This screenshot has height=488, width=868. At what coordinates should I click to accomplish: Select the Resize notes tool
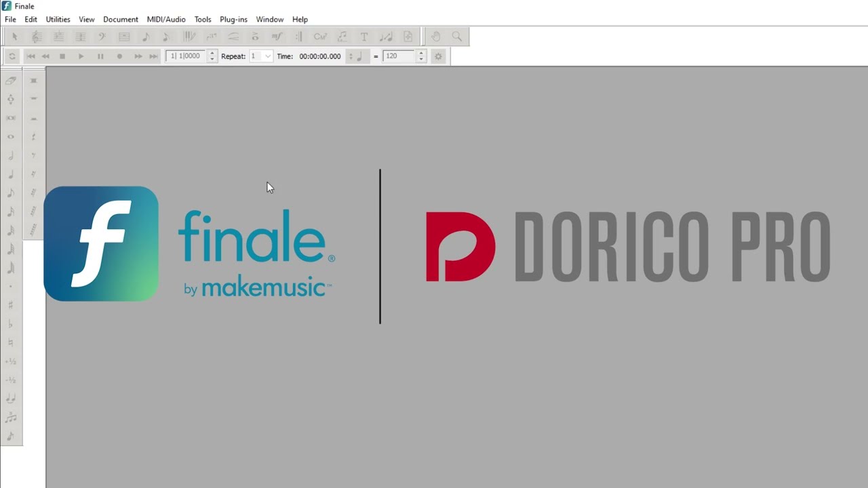click(x=386, y=37)
